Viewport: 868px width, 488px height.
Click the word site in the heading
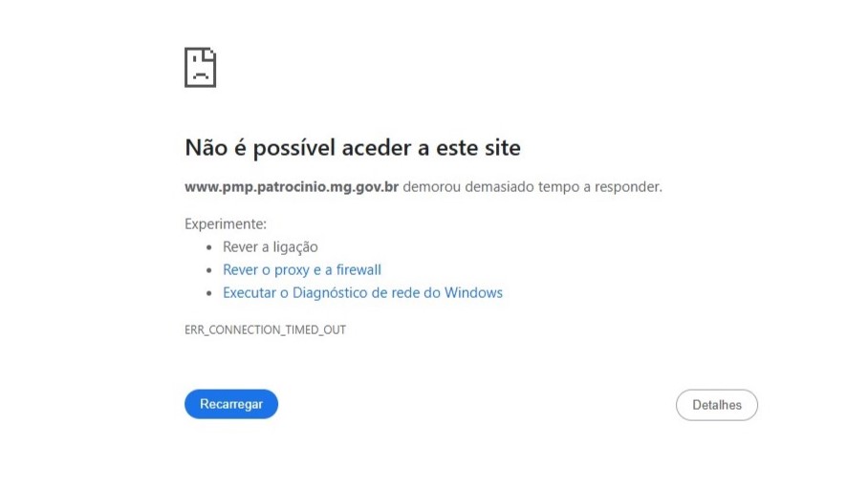[x=503, y=148]
